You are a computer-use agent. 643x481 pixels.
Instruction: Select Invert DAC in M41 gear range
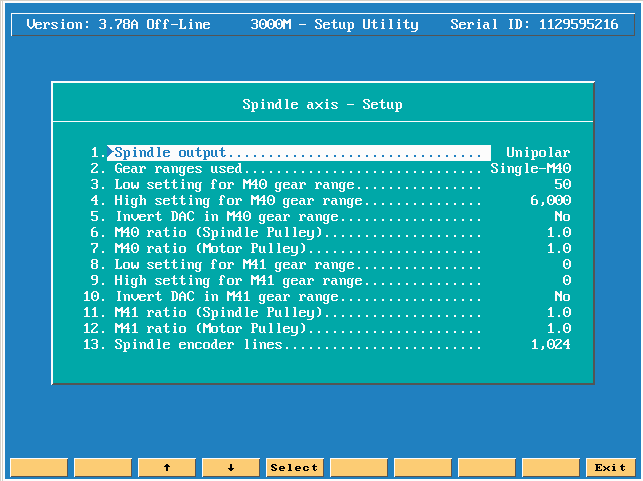pyautogui.click(x=327, y=296)
